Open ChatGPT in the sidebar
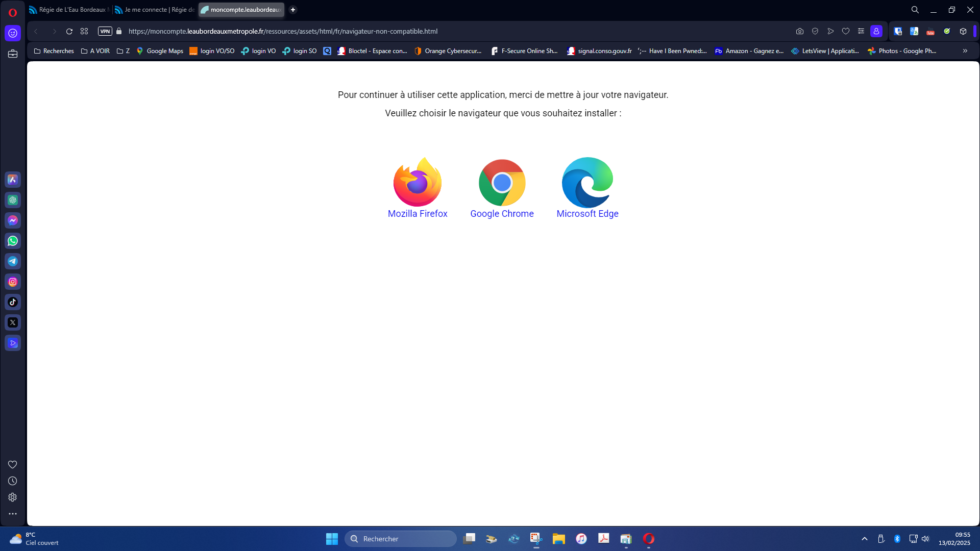The width and height of the screenshot is (980, 551). tap(13, 200)
